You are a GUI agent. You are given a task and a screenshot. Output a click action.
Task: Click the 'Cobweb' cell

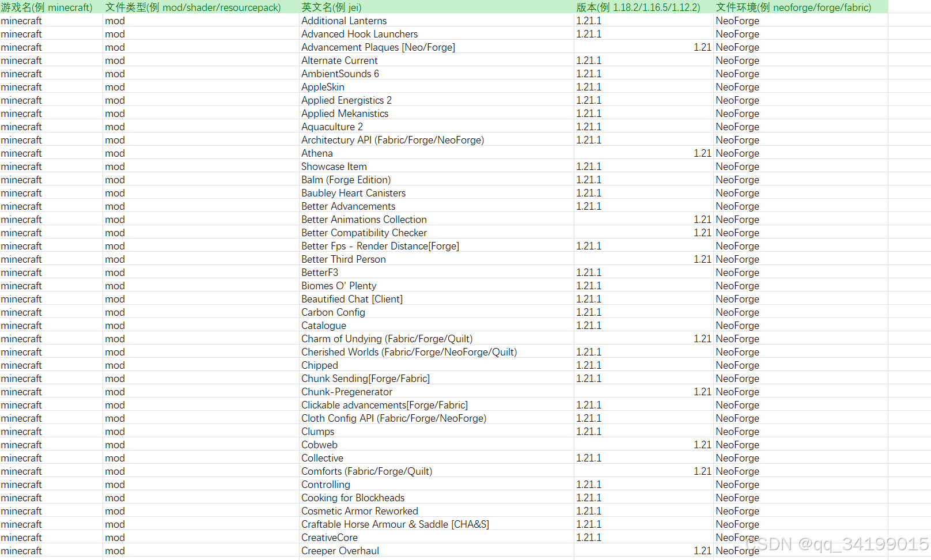coord(437,445)
